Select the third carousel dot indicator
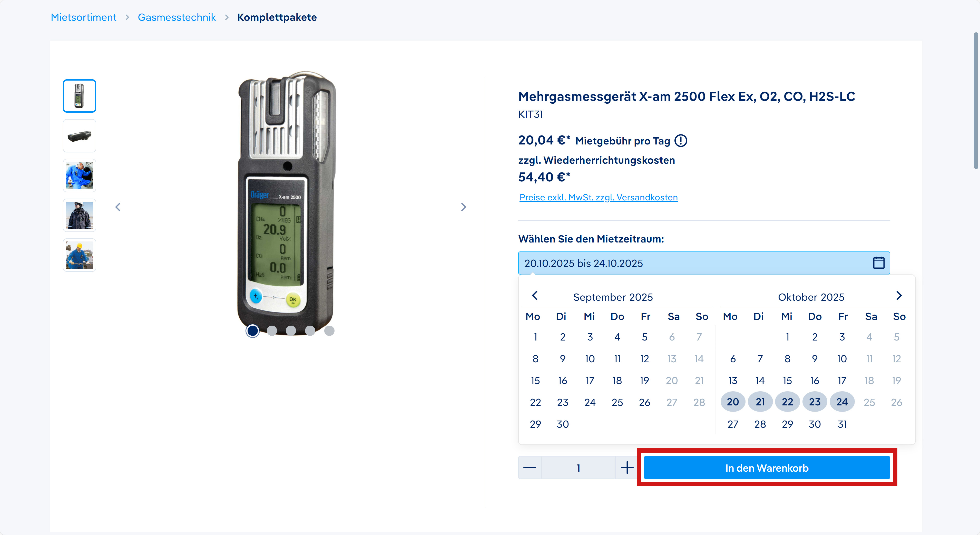This screenshot has height=535, width=980. pos(291,331)
